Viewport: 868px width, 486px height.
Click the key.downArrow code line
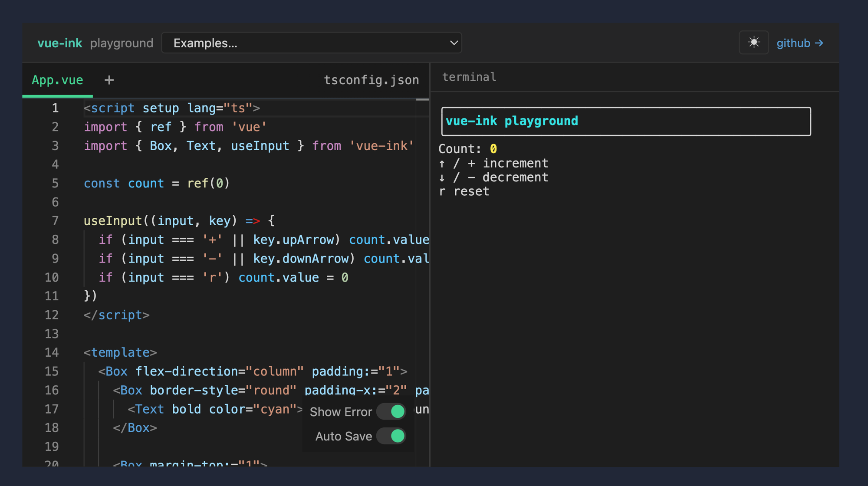(x=264, y=259)
